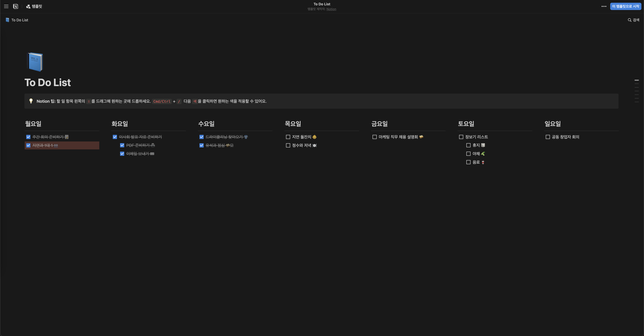
Task: Click the To Do List breadcrumb
Action: coord(20,20)
